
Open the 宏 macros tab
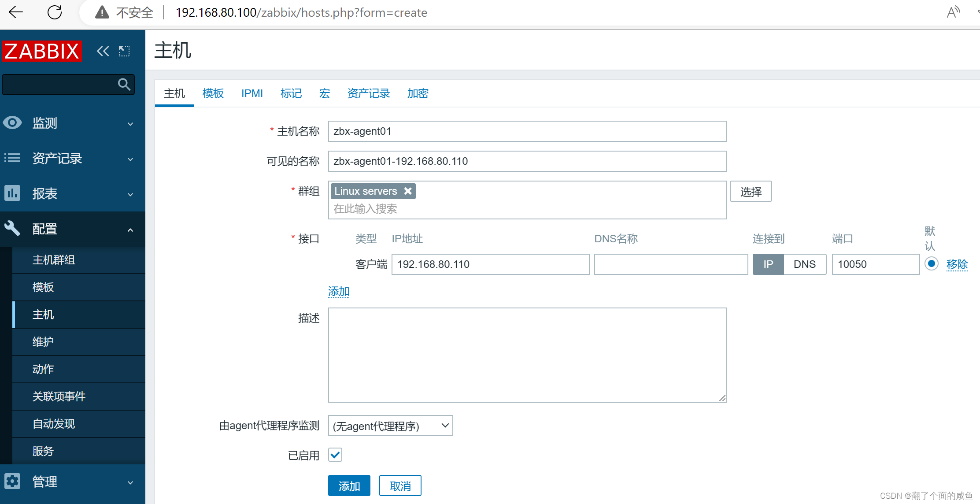pyautogui.click(x=325, y=93)
